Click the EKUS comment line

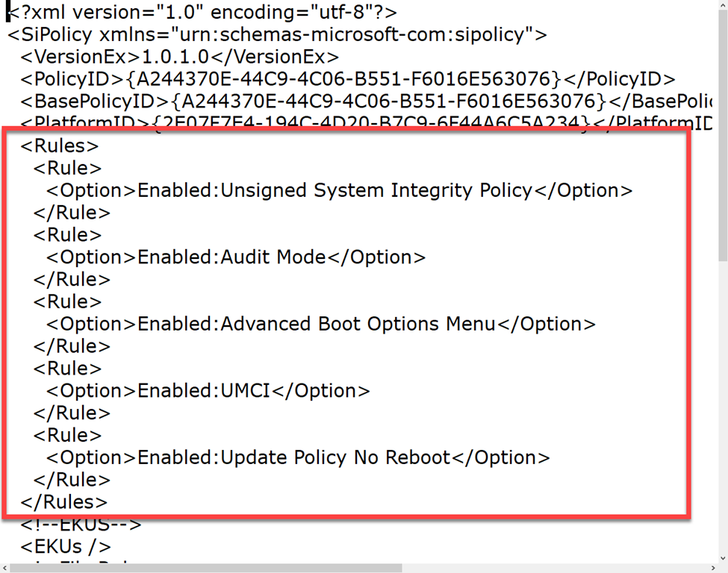81,525
